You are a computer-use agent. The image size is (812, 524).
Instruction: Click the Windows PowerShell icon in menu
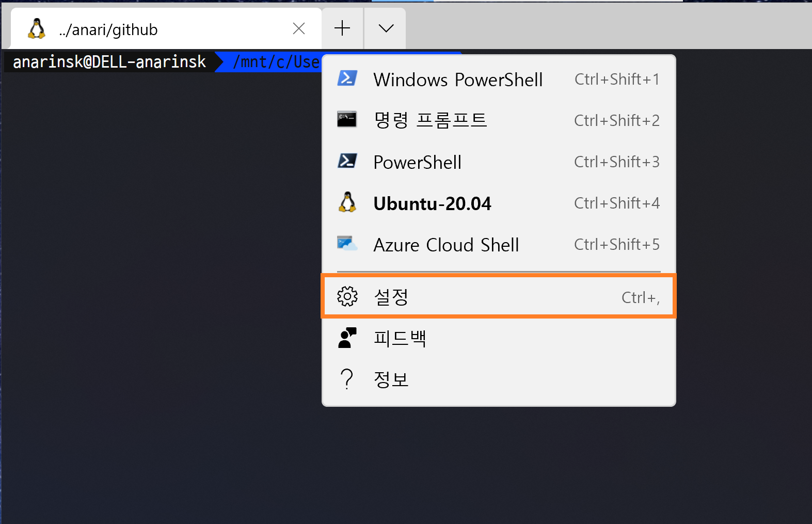347,78
